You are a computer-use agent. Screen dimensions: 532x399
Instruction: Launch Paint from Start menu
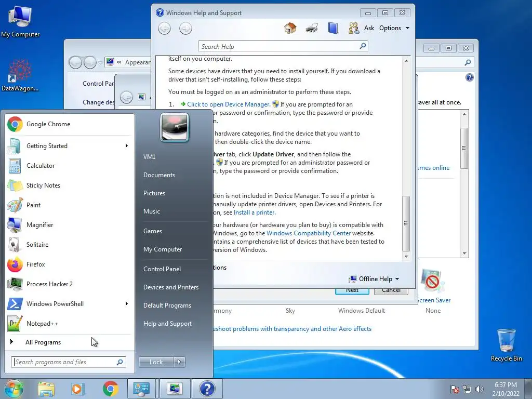(70, 205)
